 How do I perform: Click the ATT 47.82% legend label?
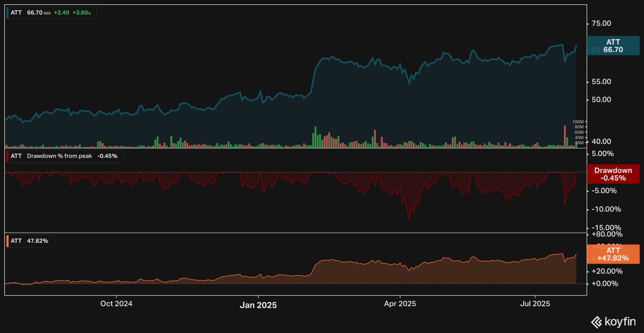[30, 241]
